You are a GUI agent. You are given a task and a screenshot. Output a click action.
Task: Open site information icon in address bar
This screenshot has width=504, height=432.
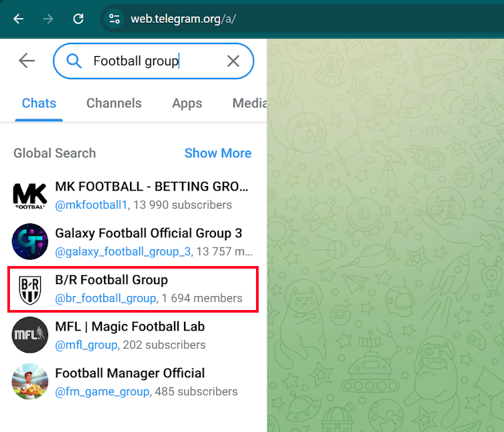[x=115, y=19]
